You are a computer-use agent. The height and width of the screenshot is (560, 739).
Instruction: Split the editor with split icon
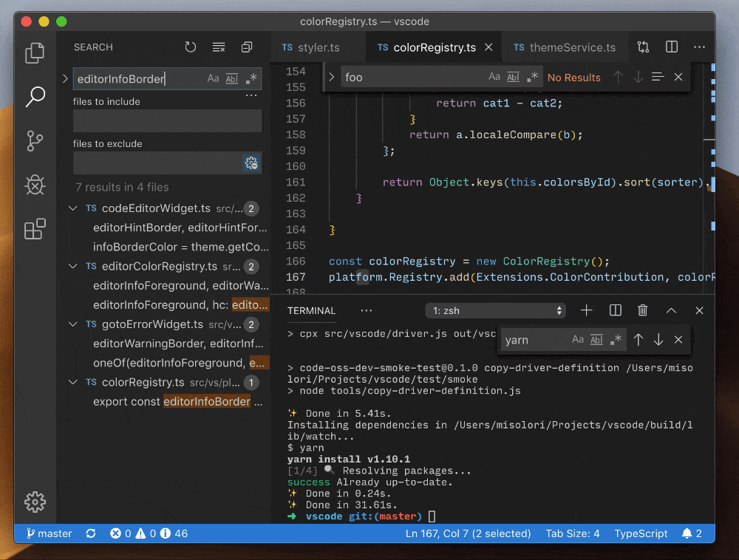[671, 47]
